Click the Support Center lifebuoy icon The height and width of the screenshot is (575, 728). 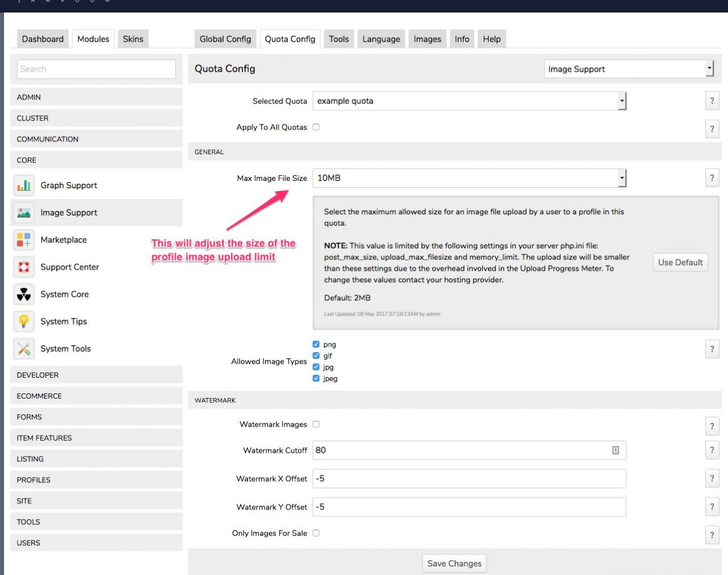point(24,267)
